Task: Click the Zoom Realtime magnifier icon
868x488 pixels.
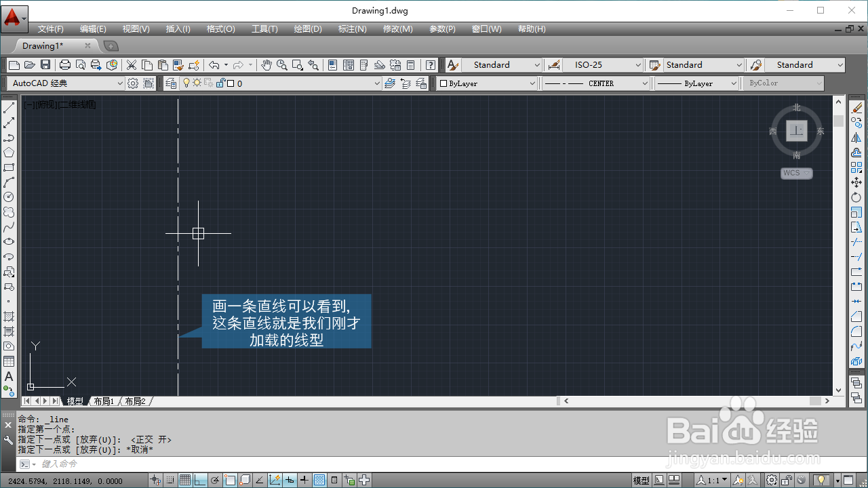Action: (x=282, y=65)
